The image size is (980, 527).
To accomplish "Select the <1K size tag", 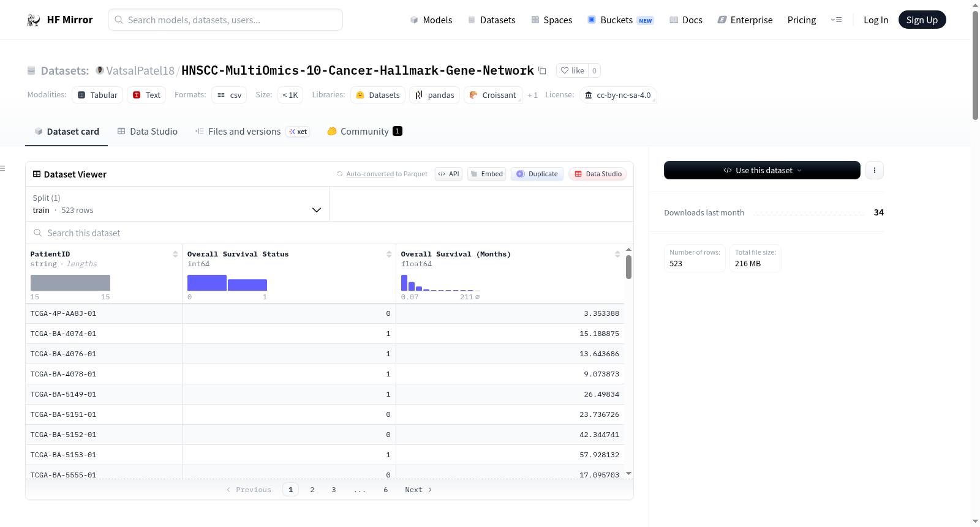I will (x=290, y=95).
